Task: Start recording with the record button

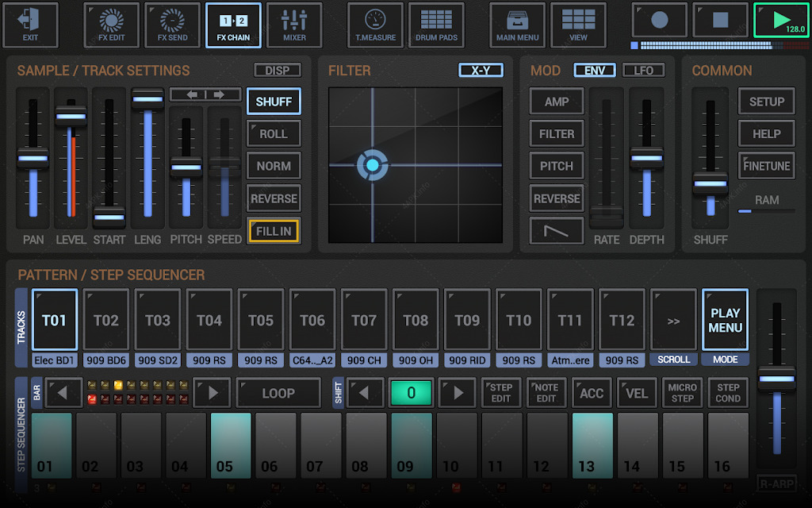Action: pyautogui.click(x=659, y=20)
